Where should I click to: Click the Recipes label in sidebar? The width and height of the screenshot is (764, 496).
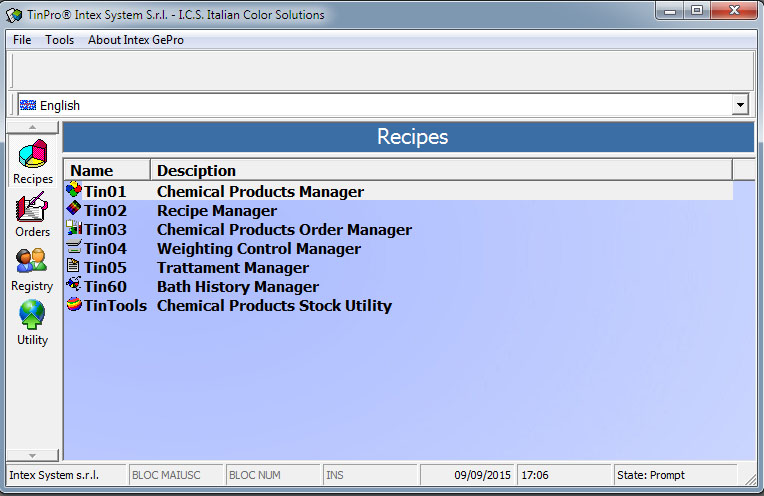pos(33,179)
